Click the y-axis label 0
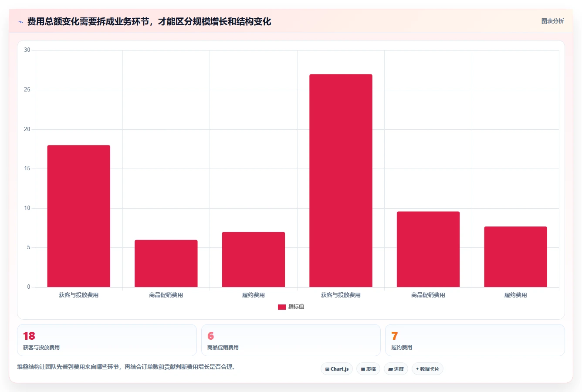The image size is (582, 392). tap(29, 287)
